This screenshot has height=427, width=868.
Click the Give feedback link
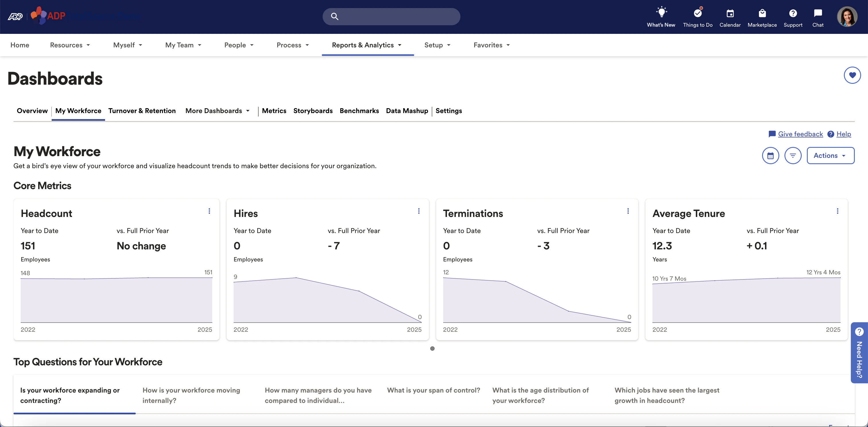(800, 134)
